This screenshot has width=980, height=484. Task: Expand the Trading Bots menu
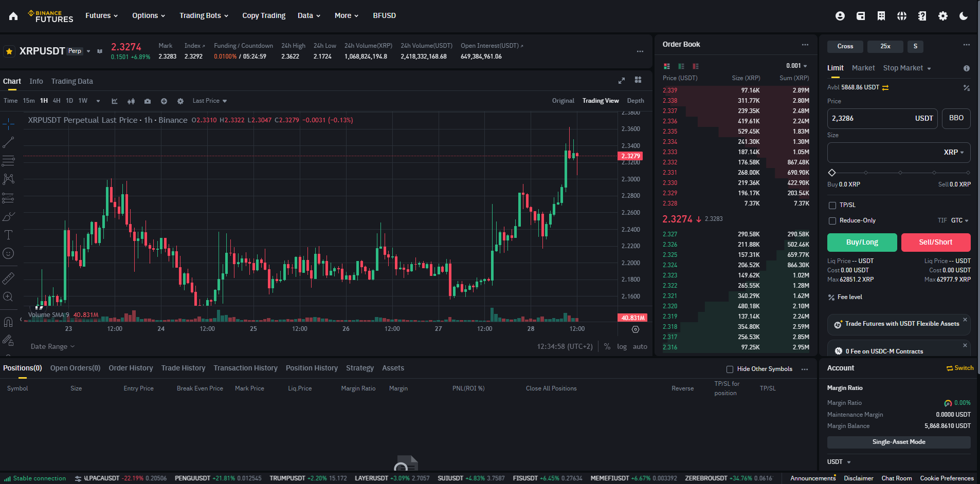[204, 16]
